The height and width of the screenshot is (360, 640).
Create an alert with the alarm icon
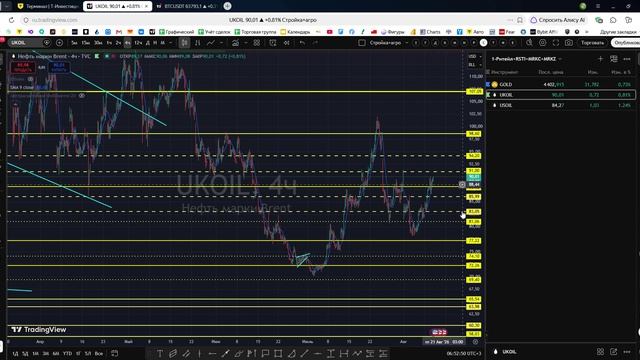273,42
